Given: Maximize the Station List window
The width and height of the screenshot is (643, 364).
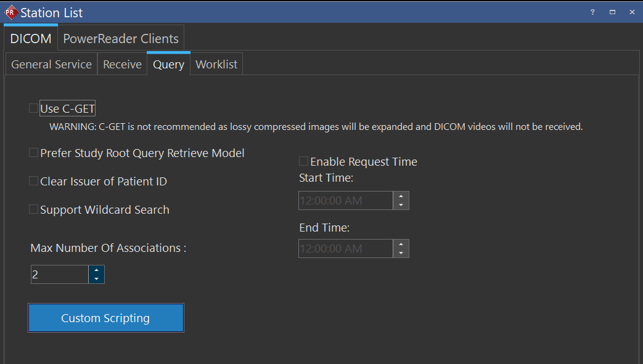Looking at the screenshot, I should click(612, 12).
